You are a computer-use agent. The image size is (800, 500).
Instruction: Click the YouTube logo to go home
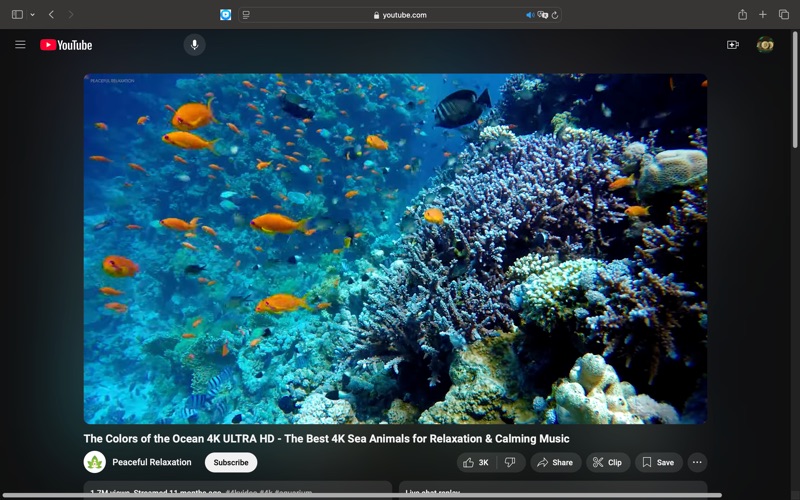coord(66,45)
